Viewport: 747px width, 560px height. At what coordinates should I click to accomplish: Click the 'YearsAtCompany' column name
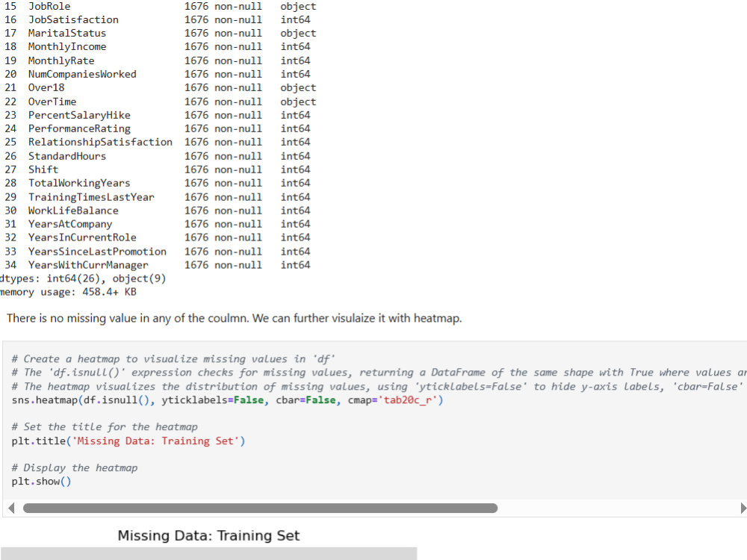(70, 224)
